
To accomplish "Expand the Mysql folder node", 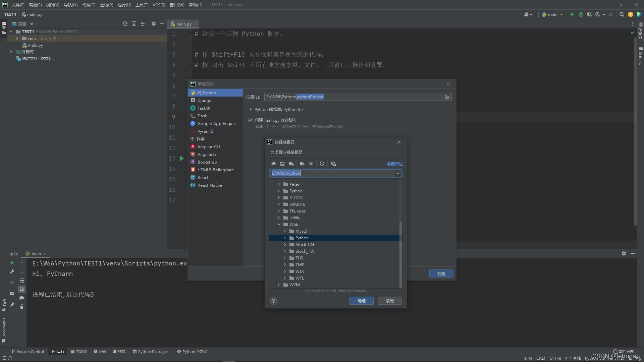I will (285, 231).
